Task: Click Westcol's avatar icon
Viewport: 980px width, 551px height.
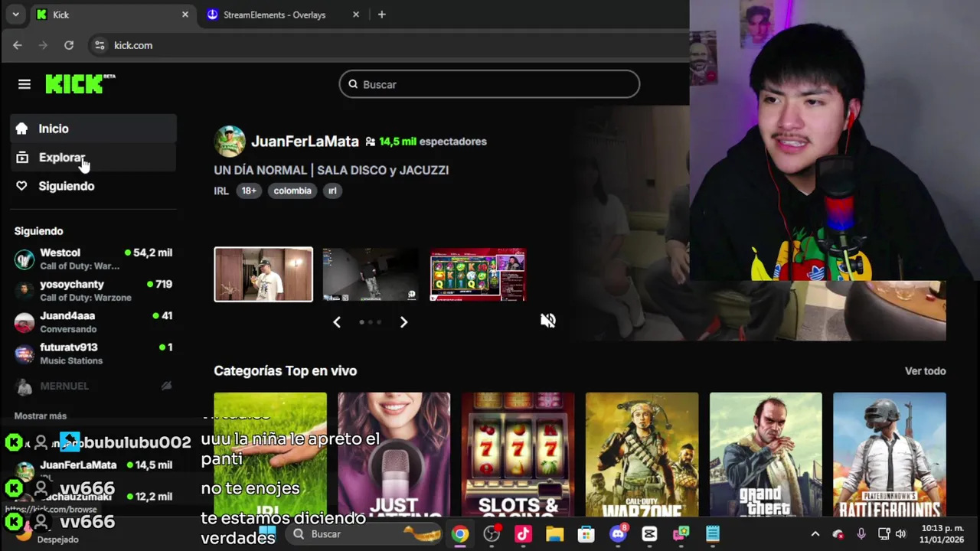Action: click(24, 259)
